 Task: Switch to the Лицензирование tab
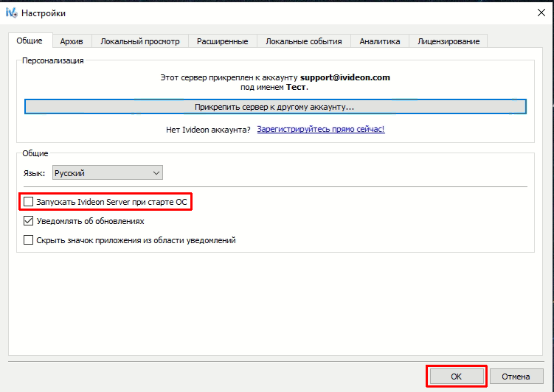tap(449, 41)
